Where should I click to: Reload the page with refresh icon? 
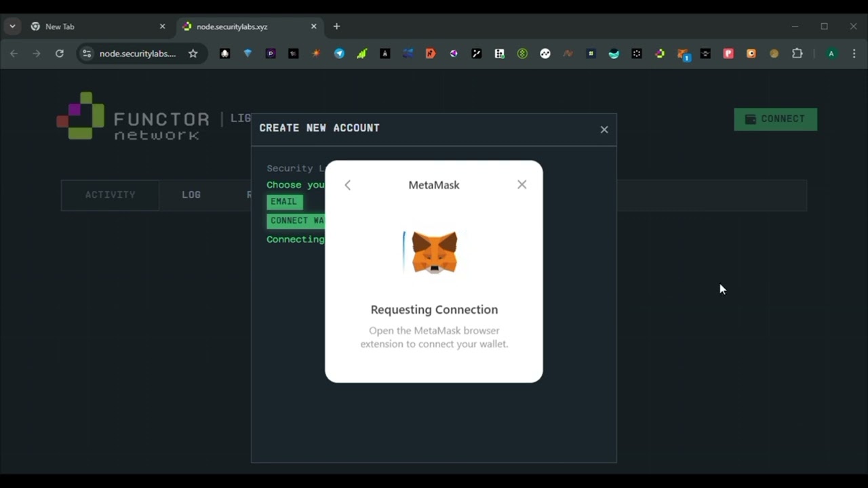(60, 54)
